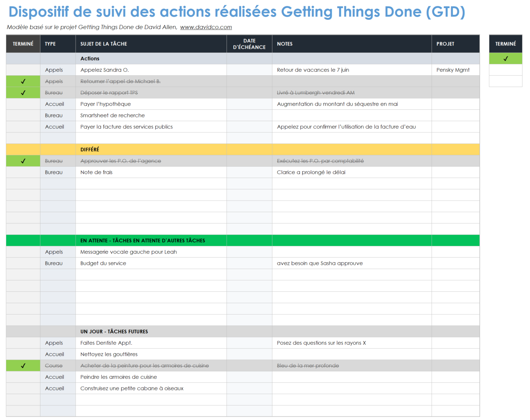This screenshot has height=420, width=530.
Task: Uncheck Terminé for Acheter de la peinture row
Action: click(23, 366)
